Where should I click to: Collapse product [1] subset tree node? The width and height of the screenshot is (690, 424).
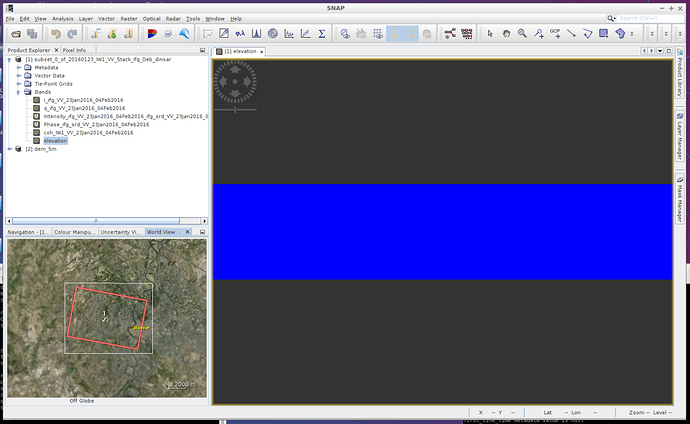[9, 59]
